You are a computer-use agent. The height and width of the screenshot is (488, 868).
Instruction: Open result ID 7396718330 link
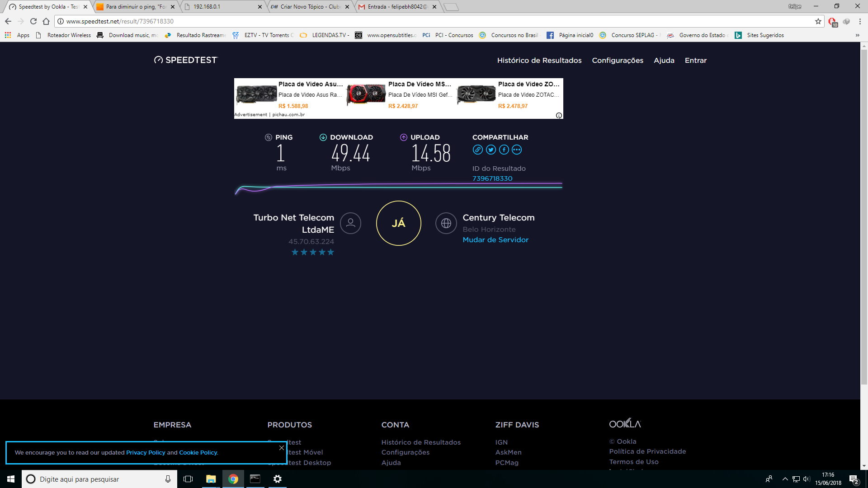point(492,178)
